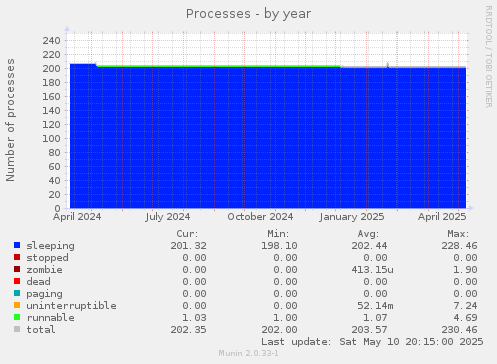The image size is (497, 364).
Task: Click zombie average value 413.15u
Action: point(372,270)
